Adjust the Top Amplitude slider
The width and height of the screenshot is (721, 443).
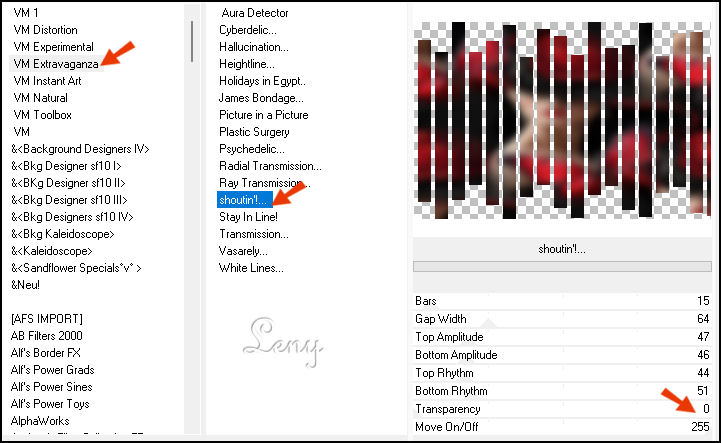[x=562, y=337]
